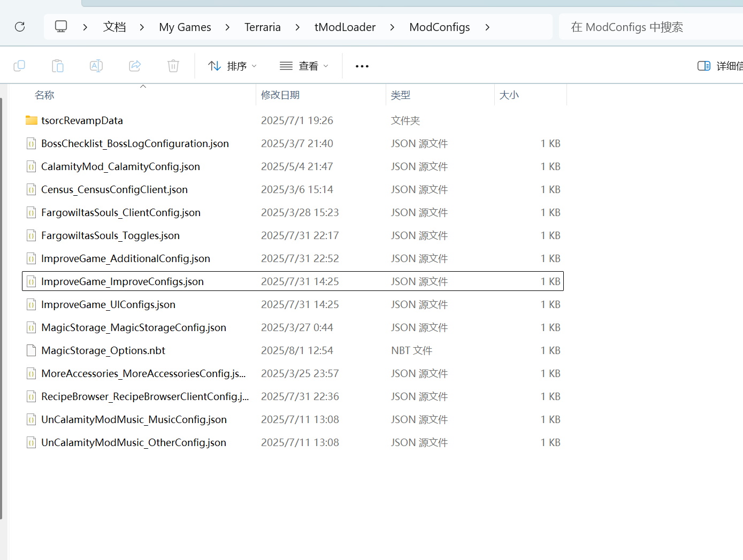
Task: Go to 文档 in the address bar
Action: coord(114,27)
